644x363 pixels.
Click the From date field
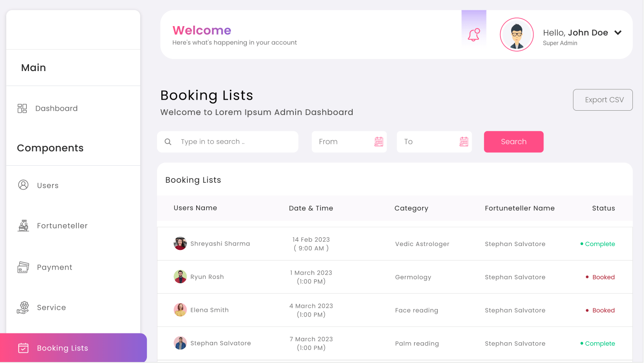click(349, 142)
